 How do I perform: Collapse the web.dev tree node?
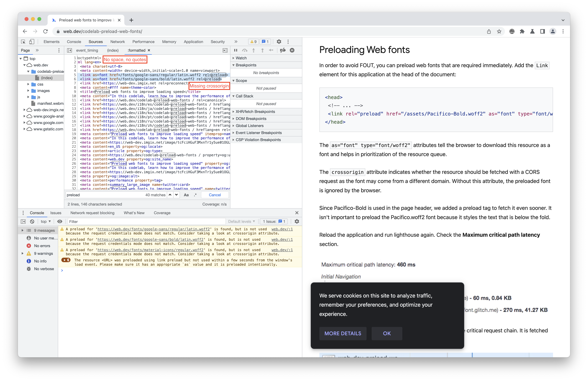point(24,65)
